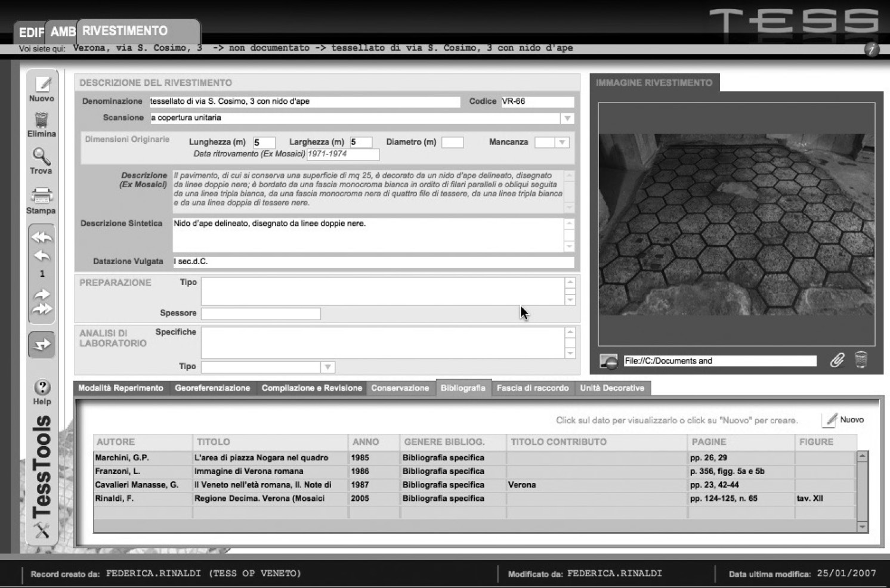
Task: Click the Specifiche text area
Action: click(382, 342)
